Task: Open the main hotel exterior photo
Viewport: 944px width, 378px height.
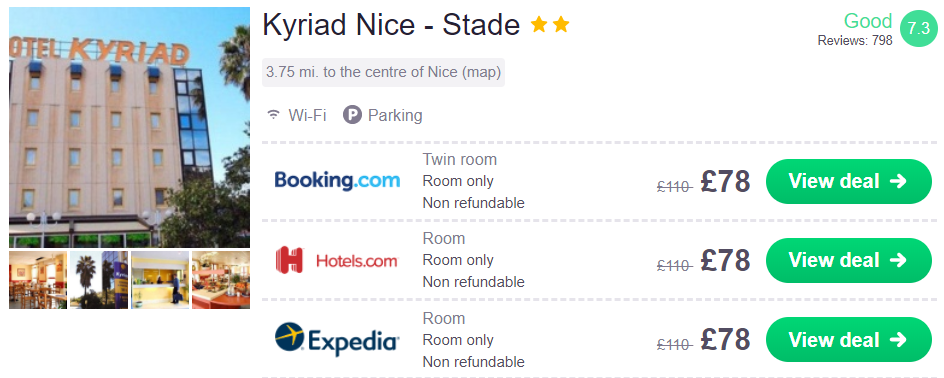Action: click(x=129, y=128)
